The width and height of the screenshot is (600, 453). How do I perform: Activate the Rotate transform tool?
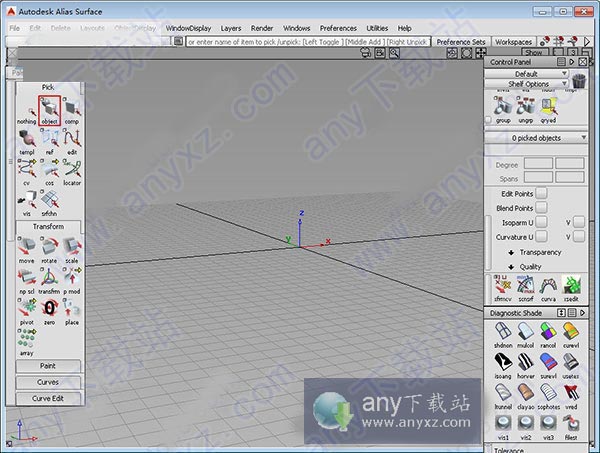[49, 250]
